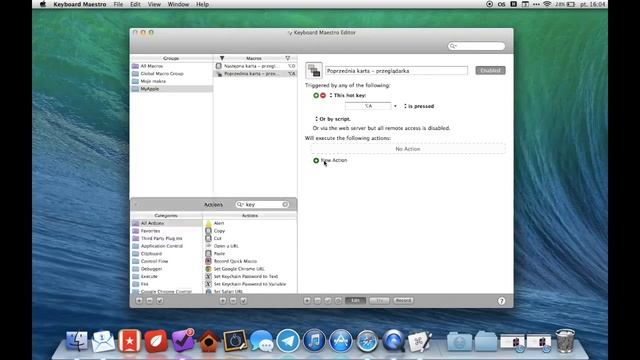Open Safari from the dock
Viewport: 640px width, 360px height.
tap(367, 341)
